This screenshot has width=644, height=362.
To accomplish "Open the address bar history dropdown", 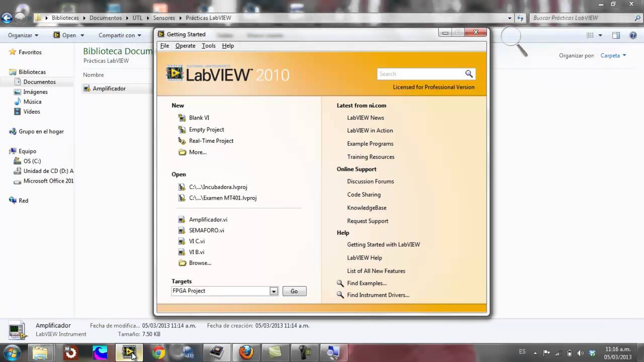I will pos(510,18).
